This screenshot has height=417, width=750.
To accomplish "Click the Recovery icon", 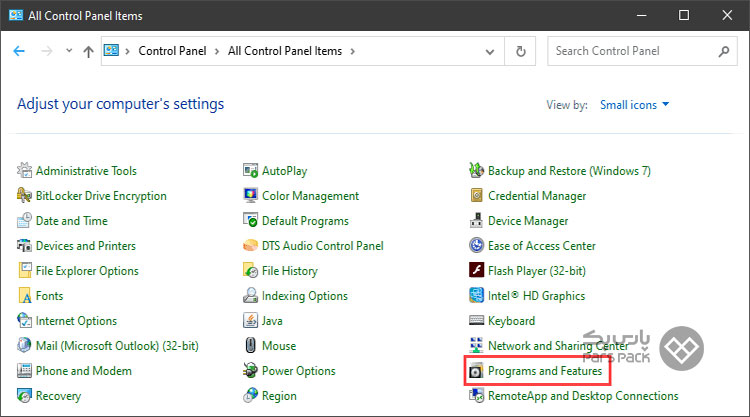I will [x=24, y=395].
